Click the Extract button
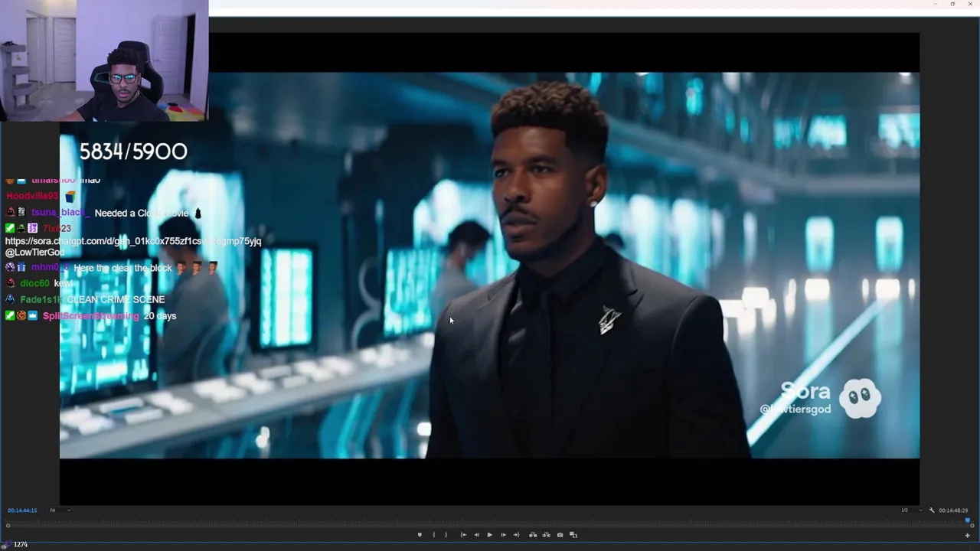The image size is (980, 551). (x=546, y=535)
